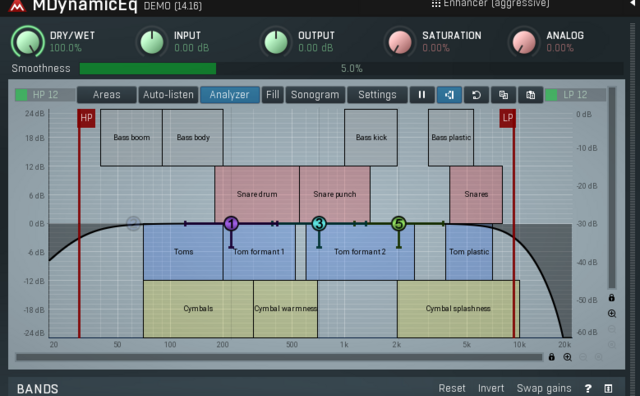Click the MeldaProduction logo icon
The image size is (640, 396).
(17, 6)
